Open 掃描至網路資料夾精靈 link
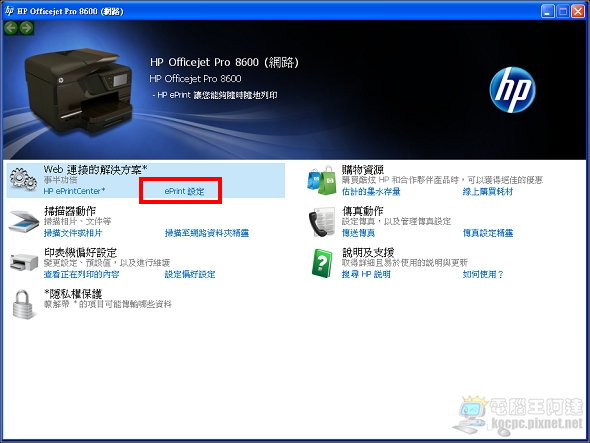Viewport: 590px width, 443px height. pyautogui.click(x=207, y=233)
